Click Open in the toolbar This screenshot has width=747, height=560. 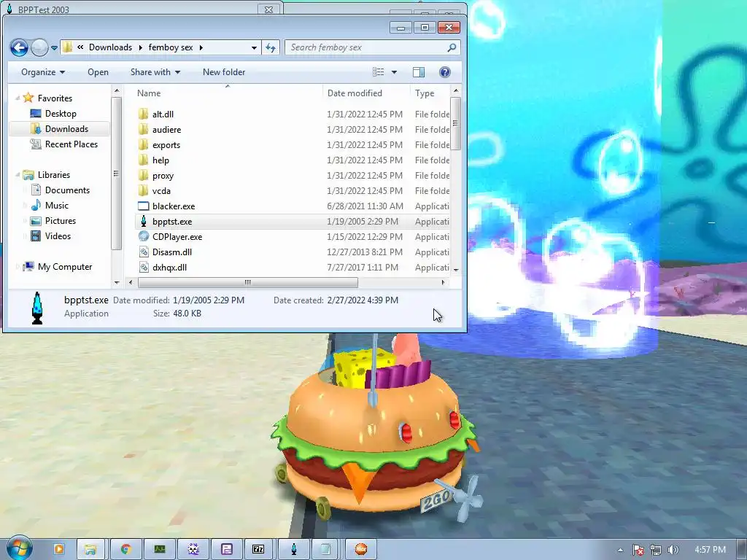click(98, 72)
